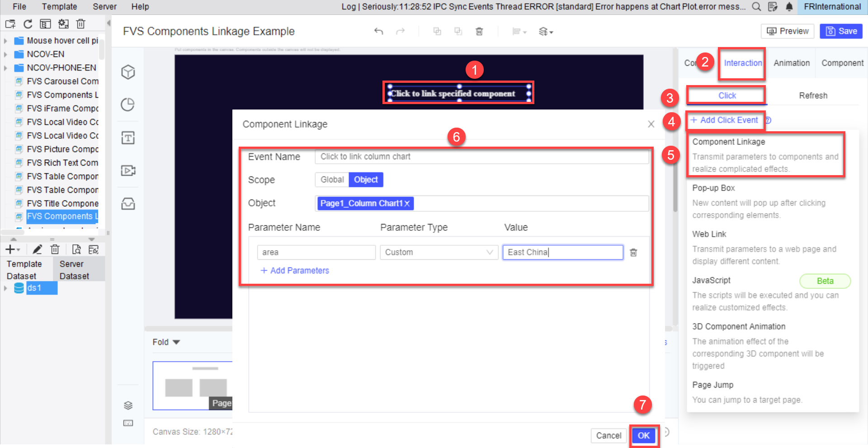The width and height of the screenshot is (868, 448).
Task: Select the video component tool
Action: (x=128, y=171)
